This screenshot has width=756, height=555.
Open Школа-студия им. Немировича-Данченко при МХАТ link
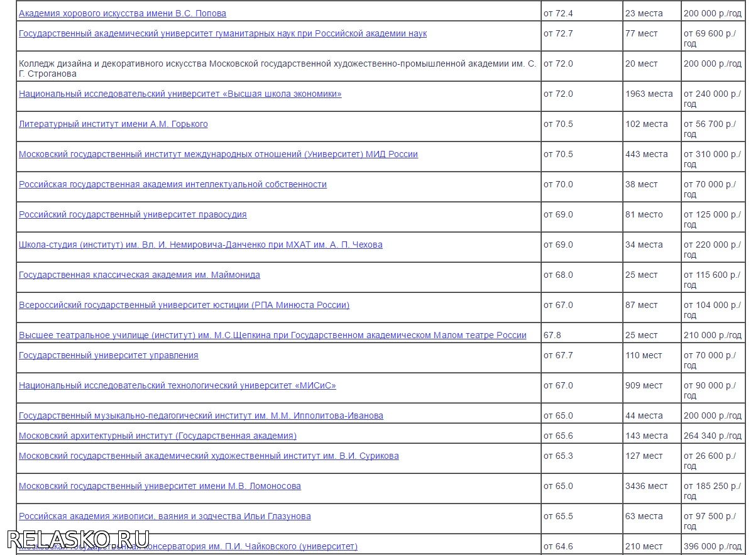200,245
